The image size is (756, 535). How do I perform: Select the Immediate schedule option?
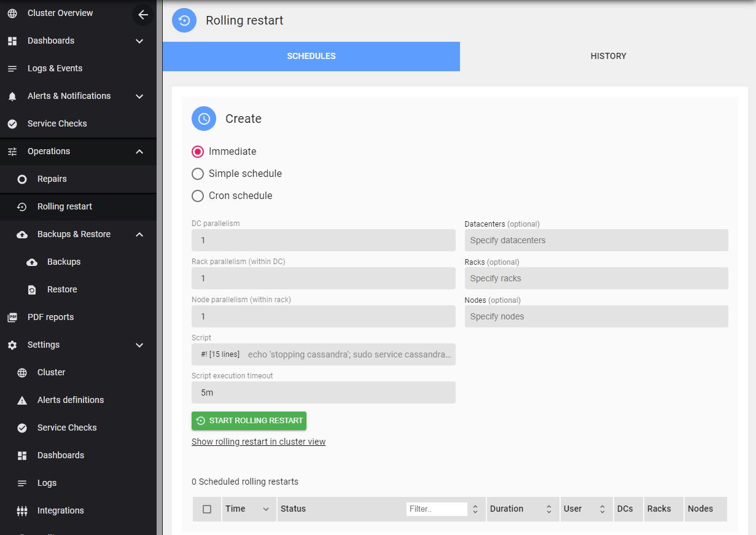pyautogui.click(x=197, y=151)
